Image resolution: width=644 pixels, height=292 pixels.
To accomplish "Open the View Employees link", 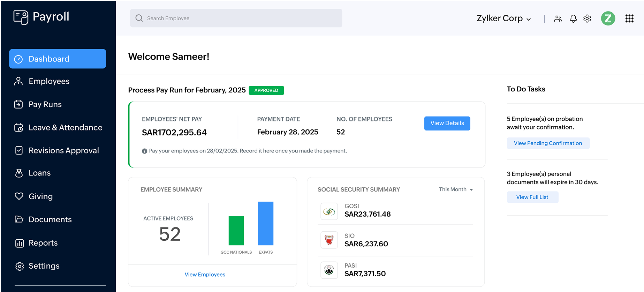I will 205,275.
